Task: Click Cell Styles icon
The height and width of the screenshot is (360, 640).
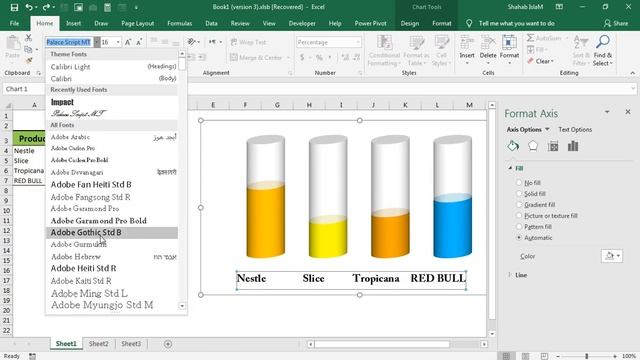Action: click(x=441, y=42)
